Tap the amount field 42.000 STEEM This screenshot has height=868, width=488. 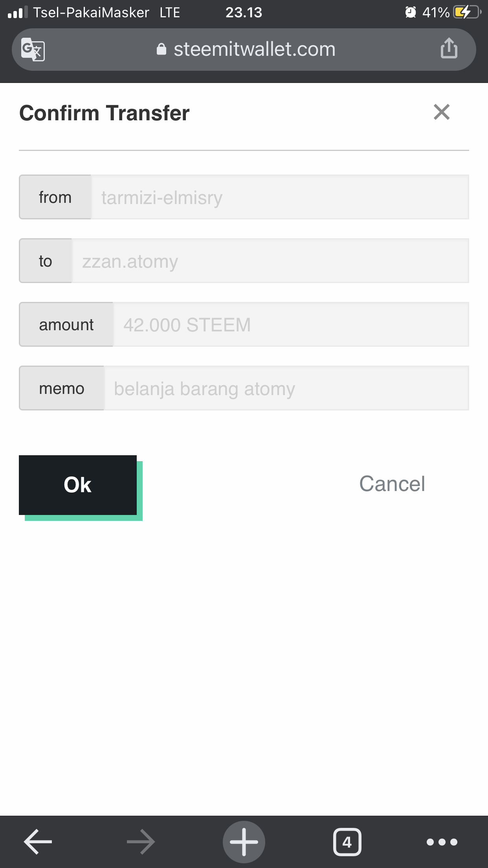pos(291,324)
